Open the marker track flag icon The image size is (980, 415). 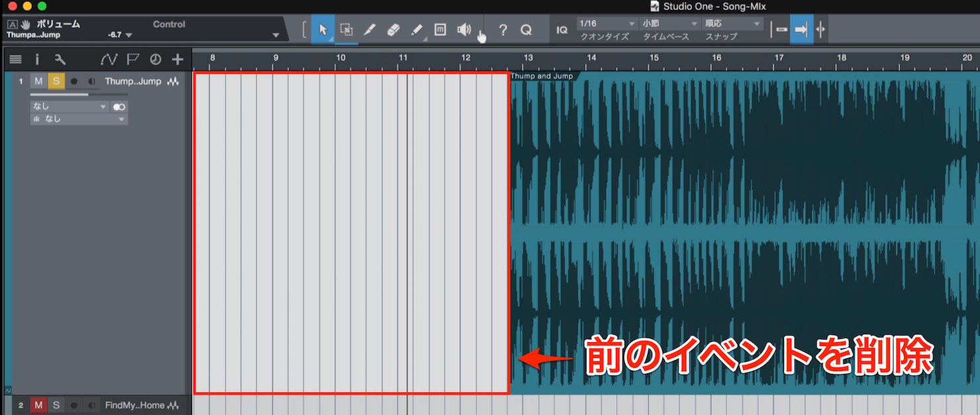point(132,60)
